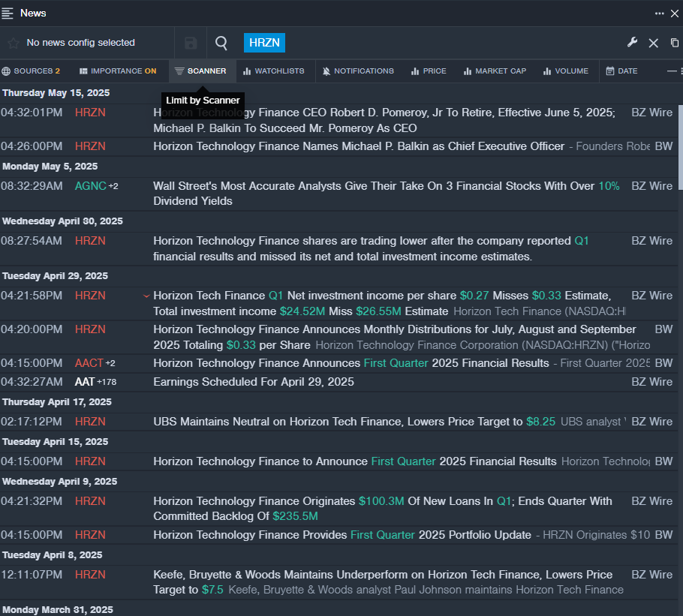This screenshot has height=616, width=683.
Task: Click the HRZN ticker in the 04:26:00PM row
Action: click(90, 146)
